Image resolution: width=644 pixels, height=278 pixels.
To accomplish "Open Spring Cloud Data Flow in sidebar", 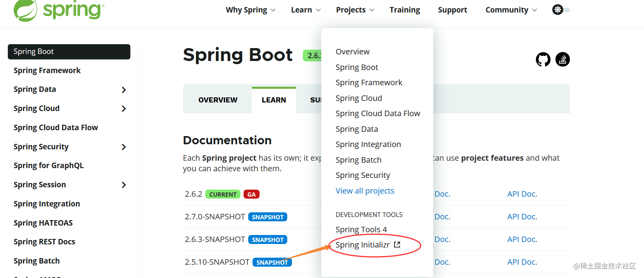I will pos(55,127).
